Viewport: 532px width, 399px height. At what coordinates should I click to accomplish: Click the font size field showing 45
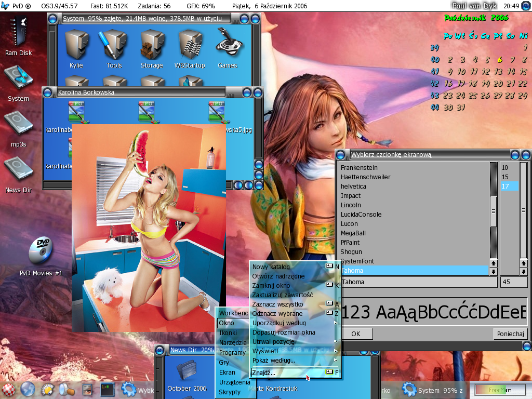coord(514,282)
